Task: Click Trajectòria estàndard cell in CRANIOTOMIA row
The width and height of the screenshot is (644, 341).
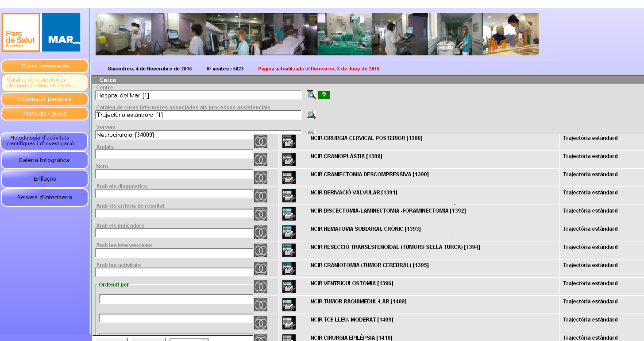Action: [590, 265]
